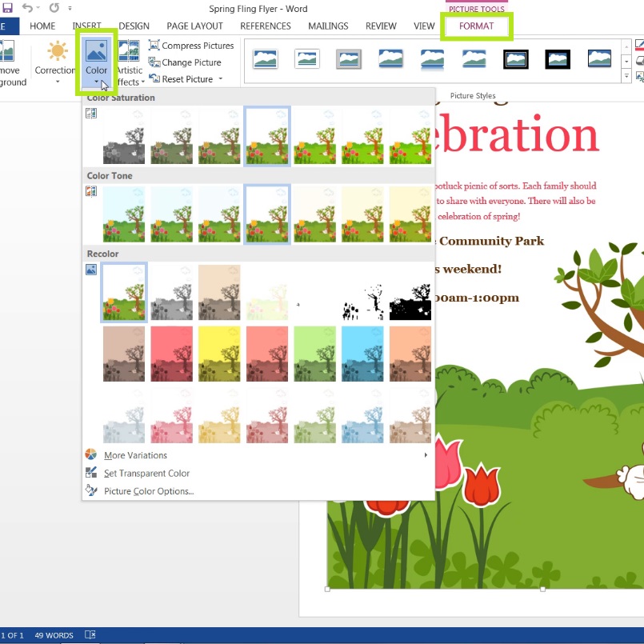Click the Save icon in the title bar
The width and height of the screenshot is (644, 644).
[7, 8]
